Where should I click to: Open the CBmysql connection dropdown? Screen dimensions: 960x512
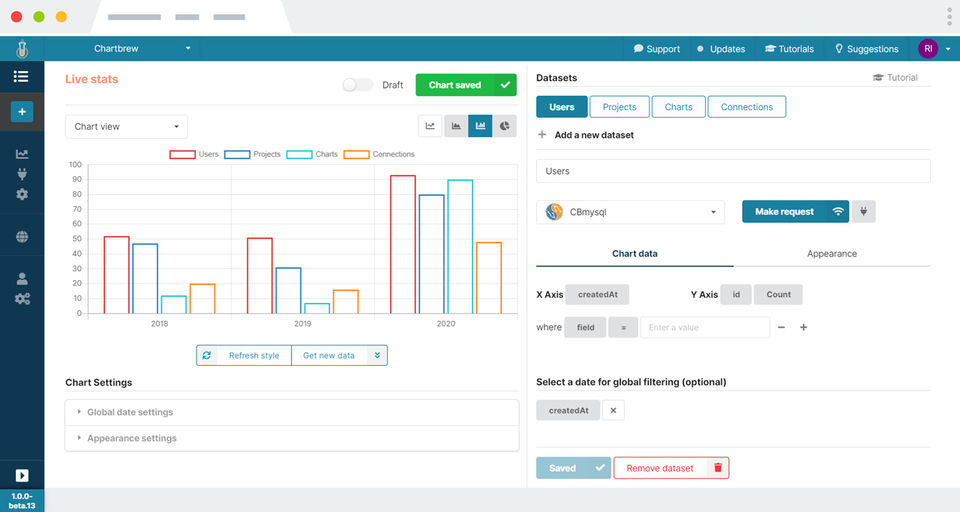pyautogui.click(x=631, y=212)
